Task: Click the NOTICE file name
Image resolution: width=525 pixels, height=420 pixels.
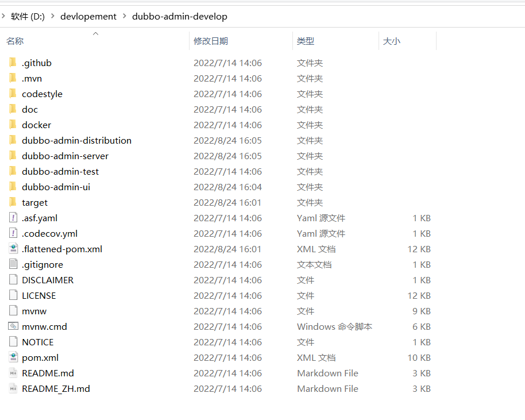Action: point(38,342)
